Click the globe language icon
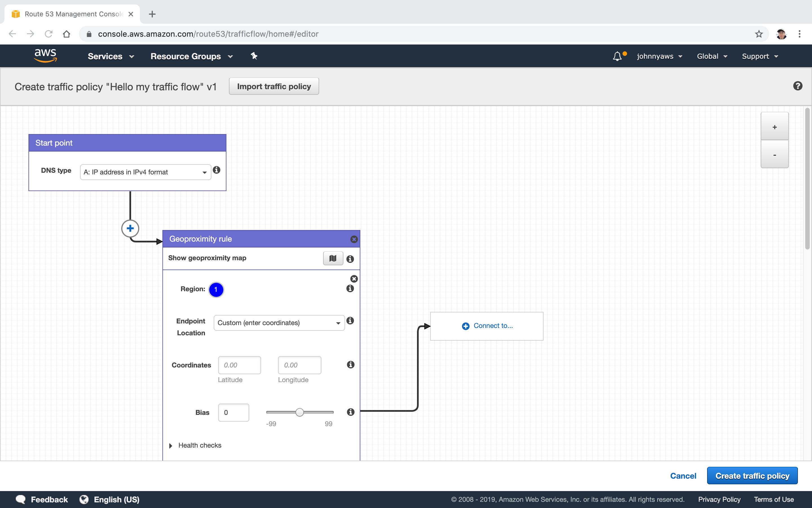This screenshot has height=508, width=812. [x=84, y=499]
